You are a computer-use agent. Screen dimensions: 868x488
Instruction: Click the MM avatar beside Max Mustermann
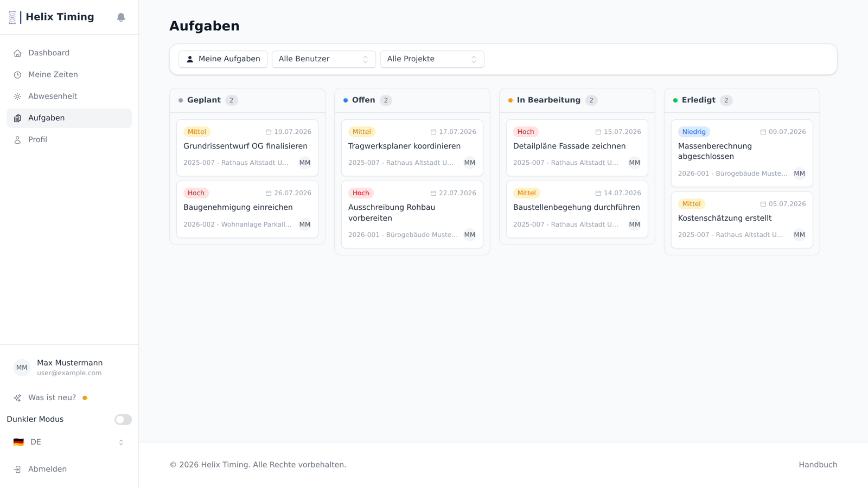(22, 368)
